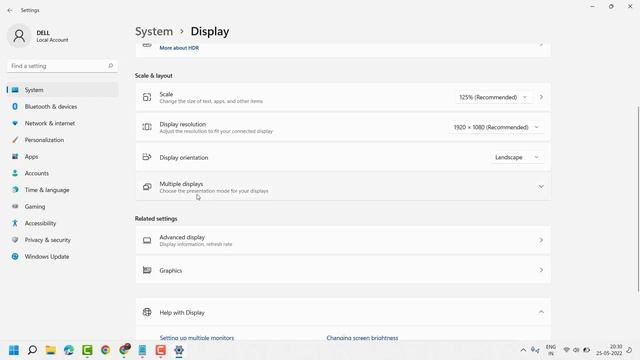This screenshot has width=640, height=360.
Task: Click the Multiple displays row icon
Action: click(147, 187)
